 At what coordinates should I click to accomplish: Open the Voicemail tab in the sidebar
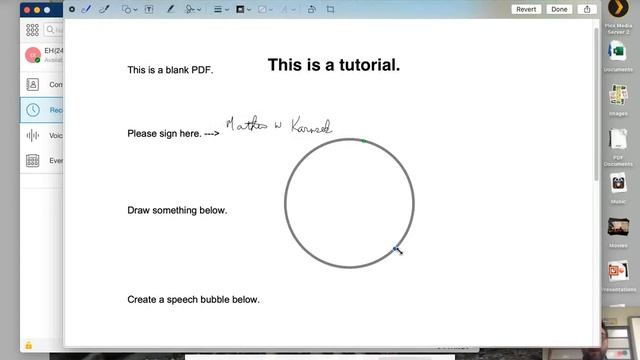pos(42,135)
